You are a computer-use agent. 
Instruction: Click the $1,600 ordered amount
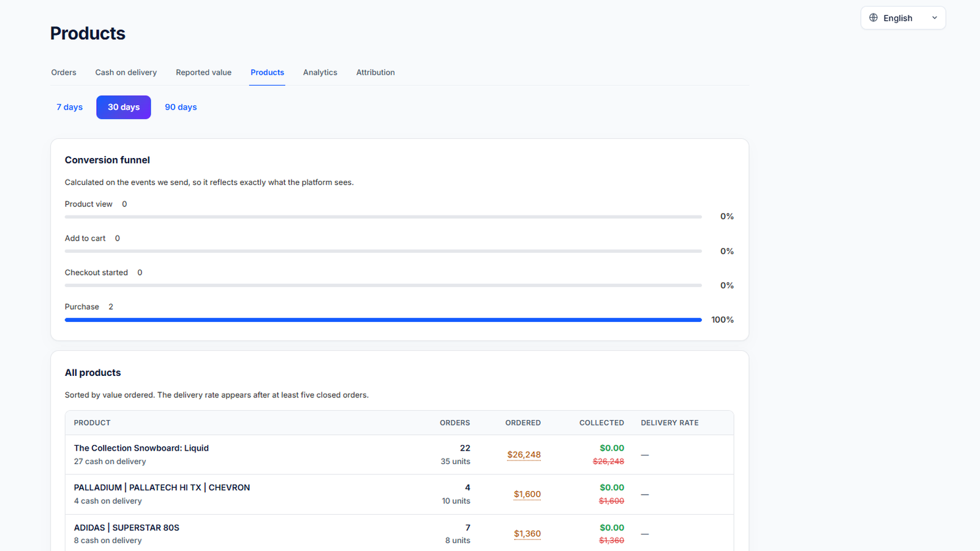(527, 494)
